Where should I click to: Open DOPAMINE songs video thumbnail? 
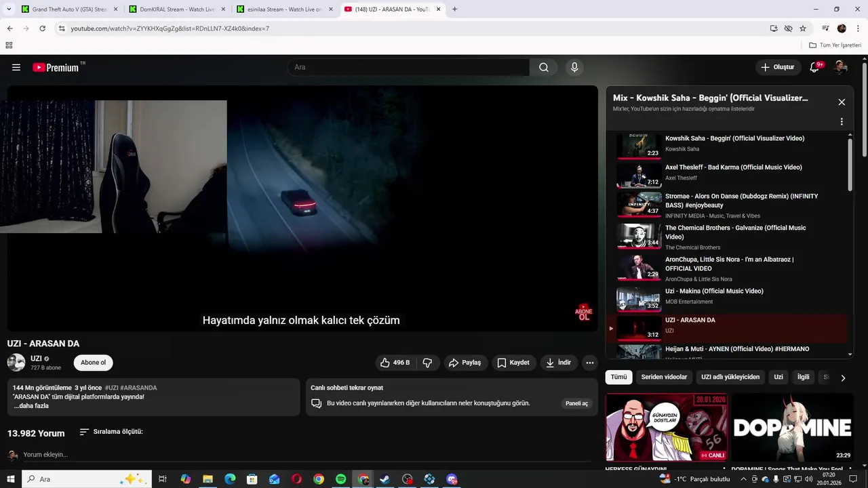792,427
